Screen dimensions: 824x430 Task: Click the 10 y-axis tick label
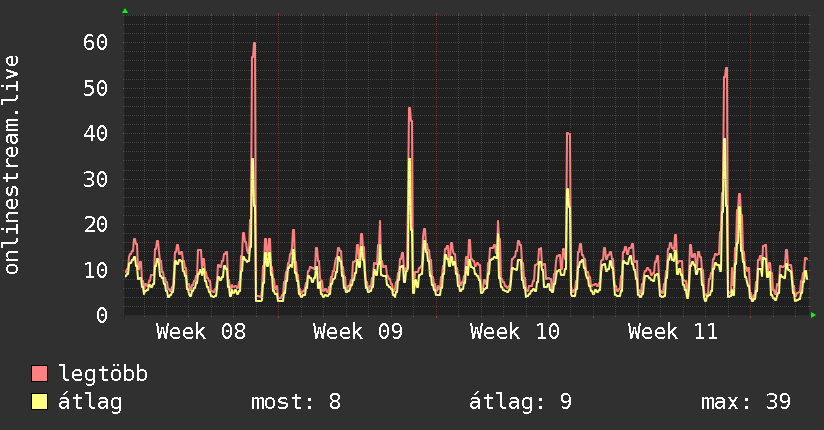(96, 270)
